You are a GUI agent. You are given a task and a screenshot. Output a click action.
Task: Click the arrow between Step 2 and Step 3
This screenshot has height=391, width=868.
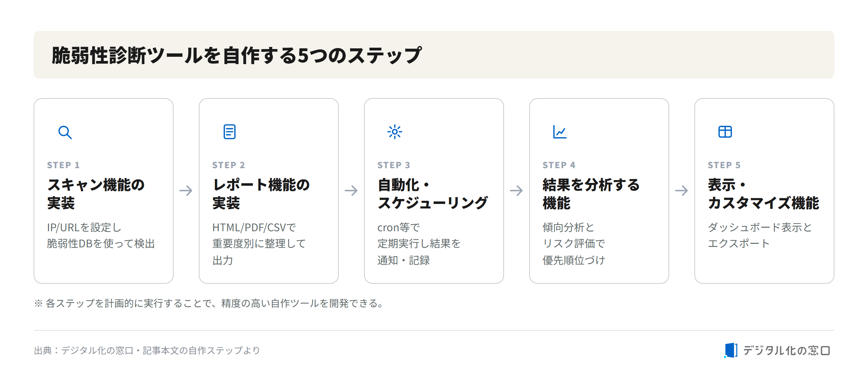[x=351, y=191]
